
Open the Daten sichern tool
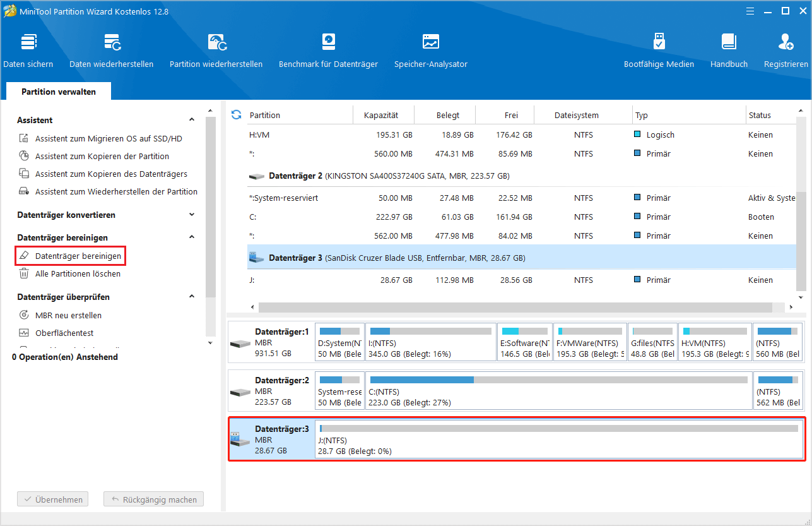[x=28, y=51]
